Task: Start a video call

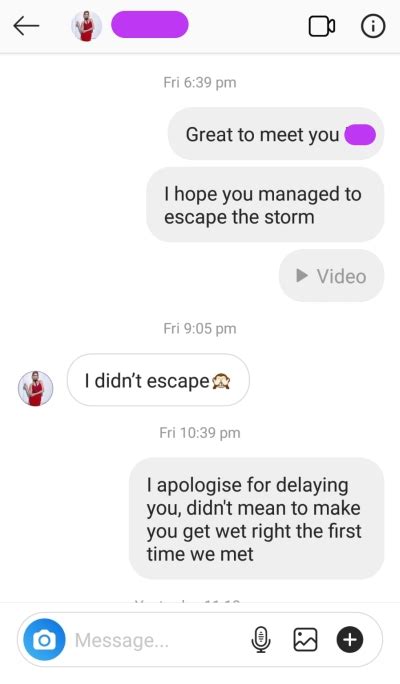Action: [x=322, y=26]
